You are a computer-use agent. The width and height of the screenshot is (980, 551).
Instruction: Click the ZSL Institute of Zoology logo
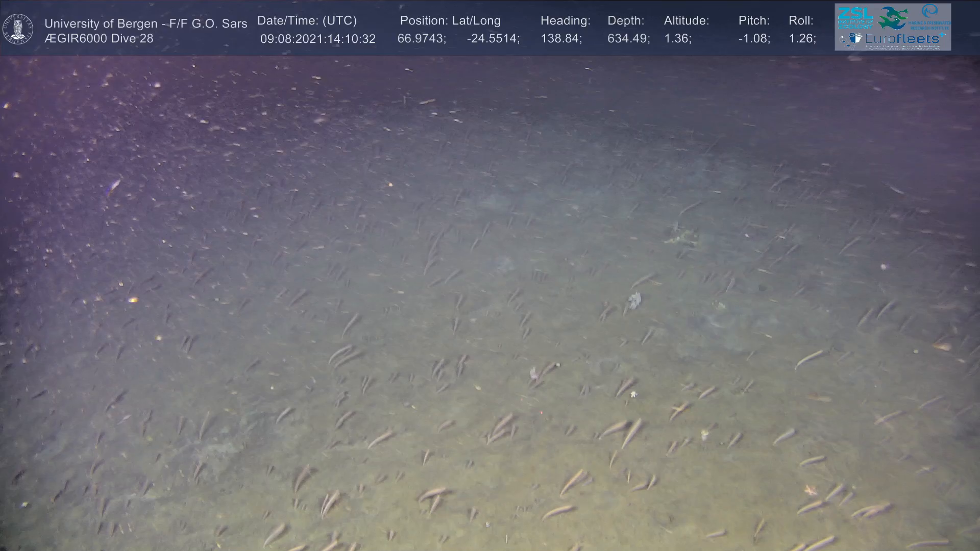pyautogui.click(x=855, y=17)
